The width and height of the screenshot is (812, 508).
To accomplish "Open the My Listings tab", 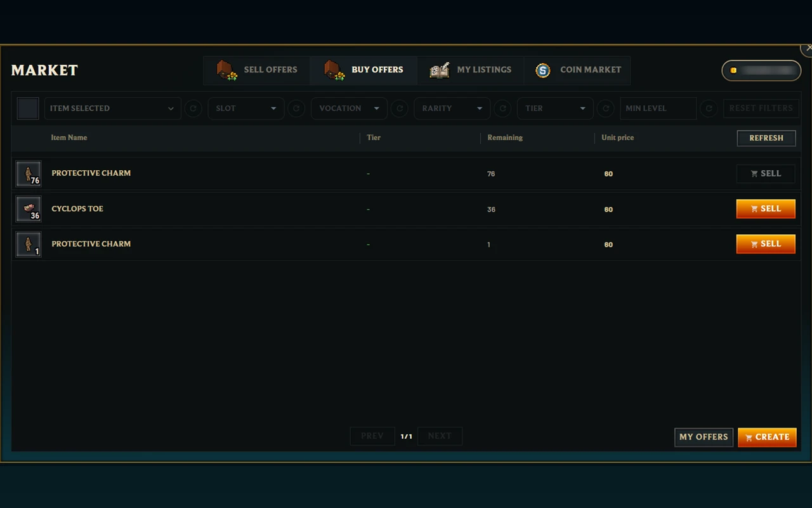I will pos(471,70).
